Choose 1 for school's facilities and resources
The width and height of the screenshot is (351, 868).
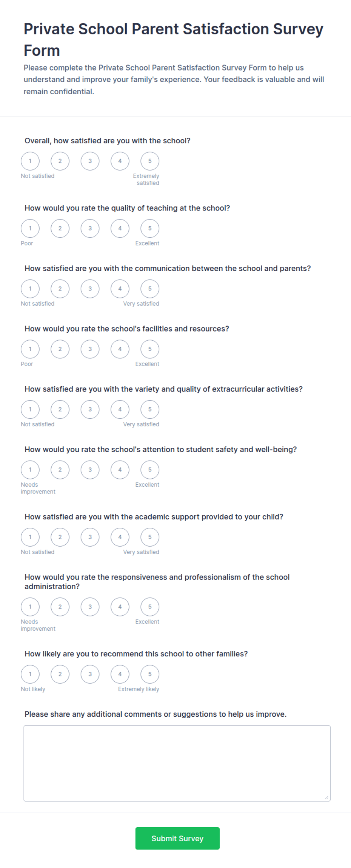[x=30, y=349]
